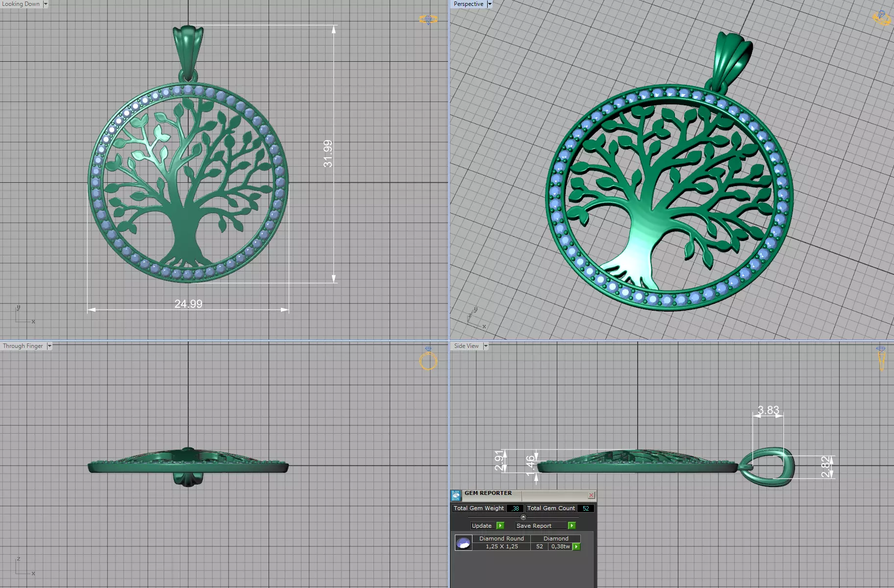Click the Total Gem Weight value field
Screen dimensions: 894x588
[x=515, y=508]
